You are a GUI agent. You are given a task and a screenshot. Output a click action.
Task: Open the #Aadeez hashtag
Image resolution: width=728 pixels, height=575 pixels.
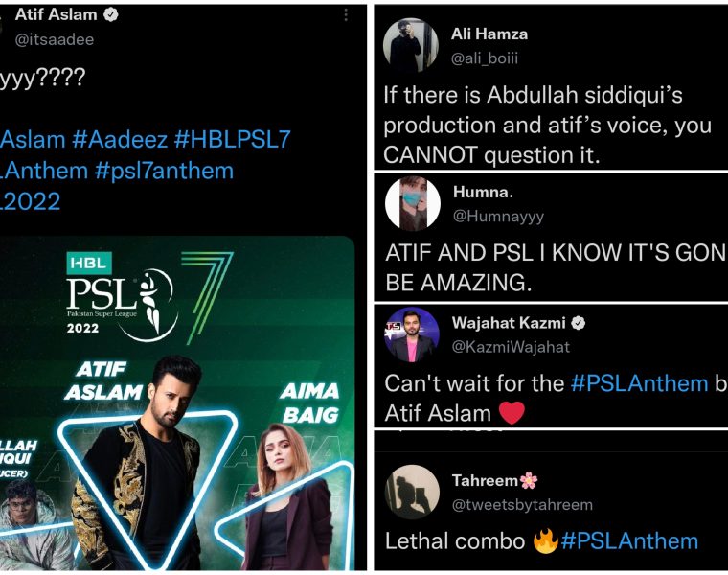[120, 140]
